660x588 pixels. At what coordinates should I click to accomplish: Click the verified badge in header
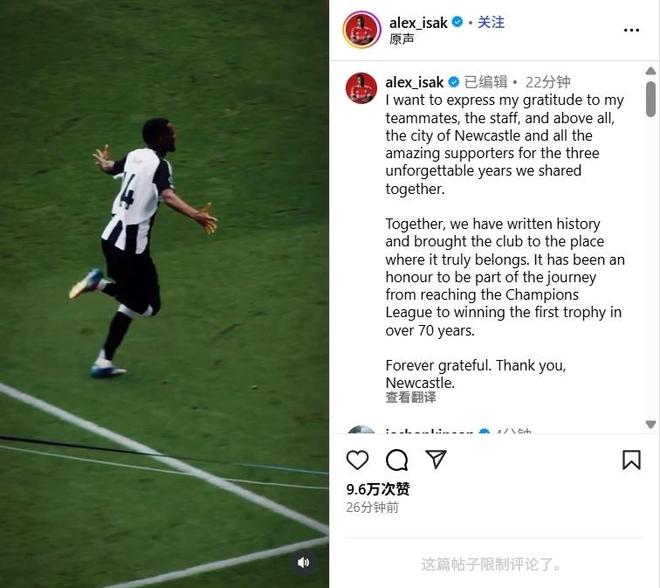point(457,22)
